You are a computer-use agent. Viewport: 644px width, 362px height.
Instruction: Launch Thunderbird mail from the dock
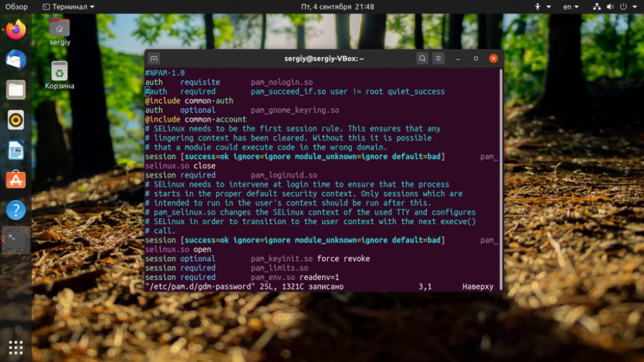point(16,60)
